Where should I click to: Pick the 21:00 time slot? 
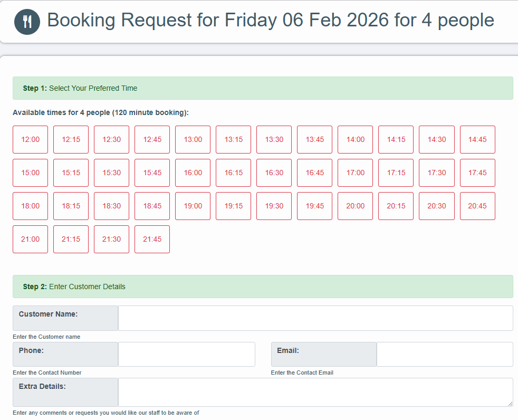coord(30,240)
